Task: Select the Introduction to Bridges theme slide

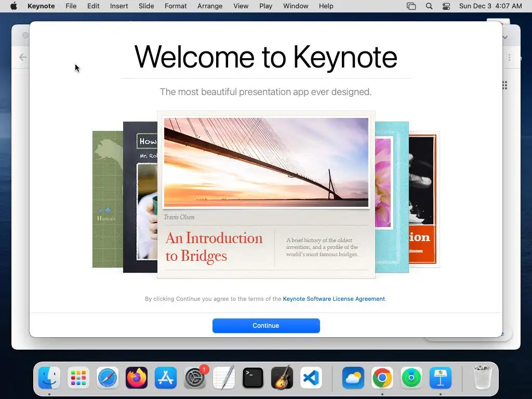Action: coord(266,194)
